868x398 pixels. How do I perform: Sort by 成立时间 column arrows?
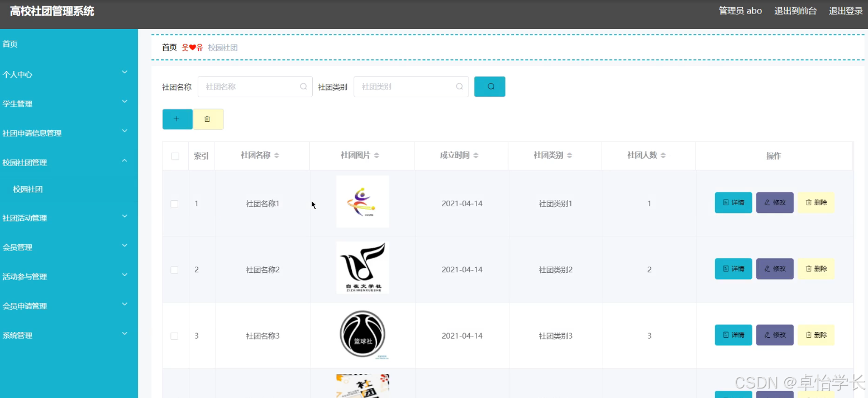(475, 155)
